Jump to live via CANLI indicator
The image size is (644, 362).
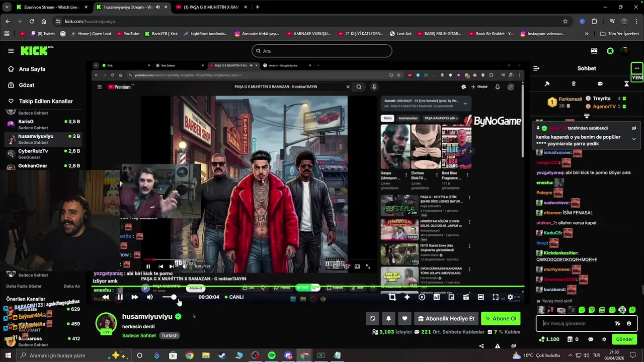click(234, 297)
